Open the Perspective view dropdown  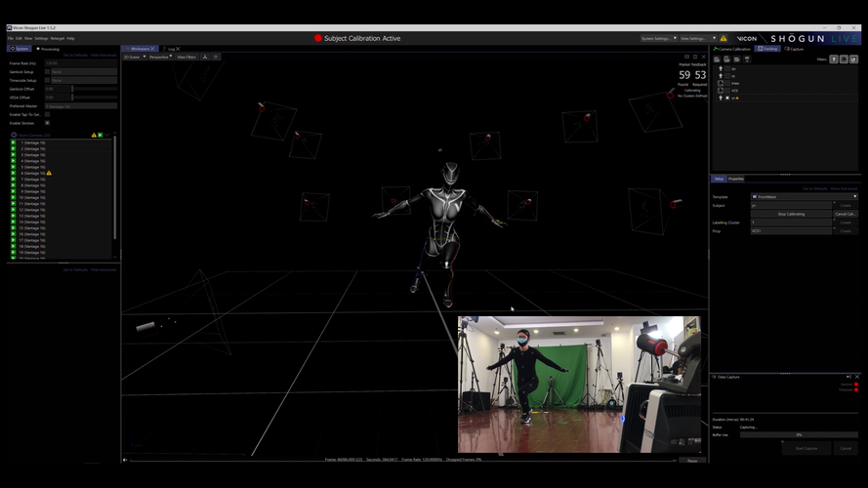tap(159, 57)
